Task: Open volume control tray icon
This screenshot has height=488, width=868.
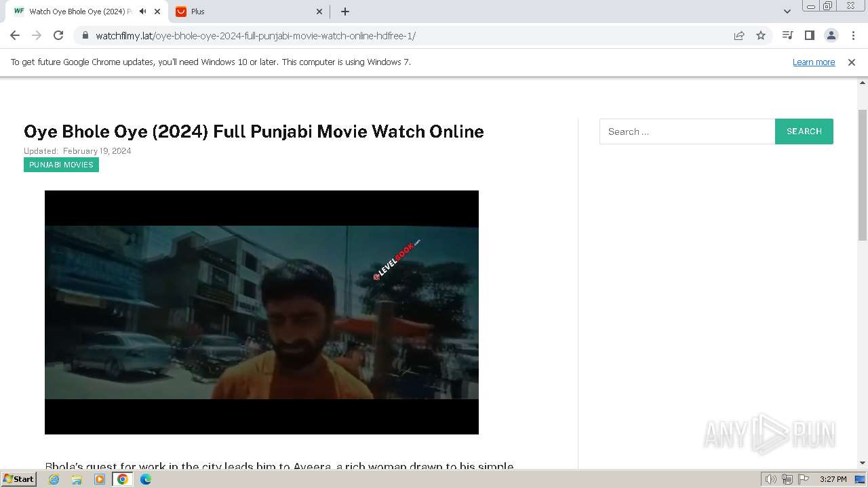Action: (x=771, y=479)
